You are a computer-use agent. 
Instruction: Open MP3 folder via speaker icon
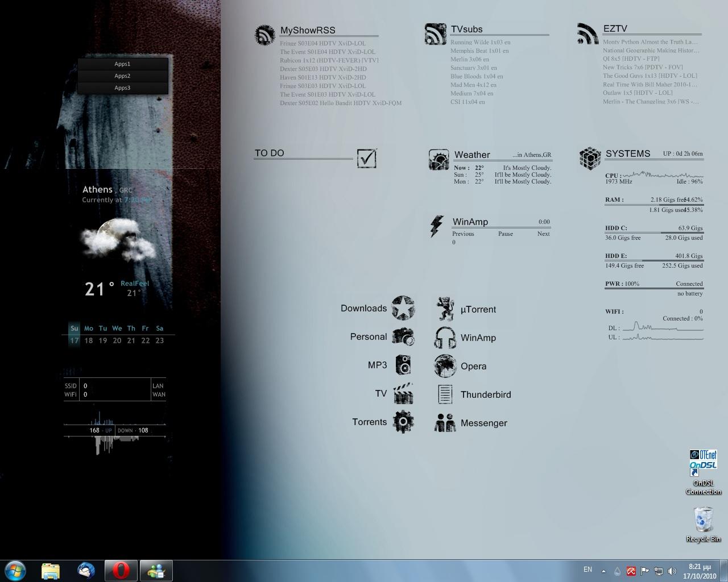point(403,365)
